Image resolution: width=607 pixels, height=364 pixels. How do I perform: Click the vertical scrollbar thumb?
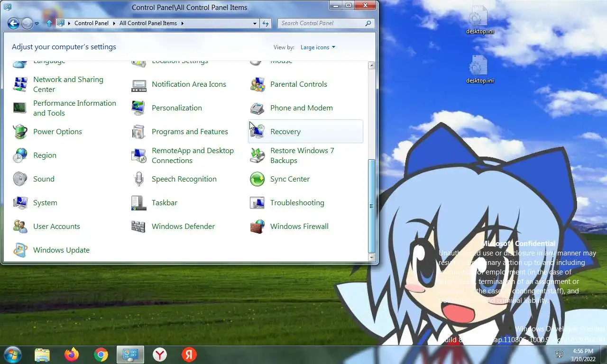[x=372, y=206]
